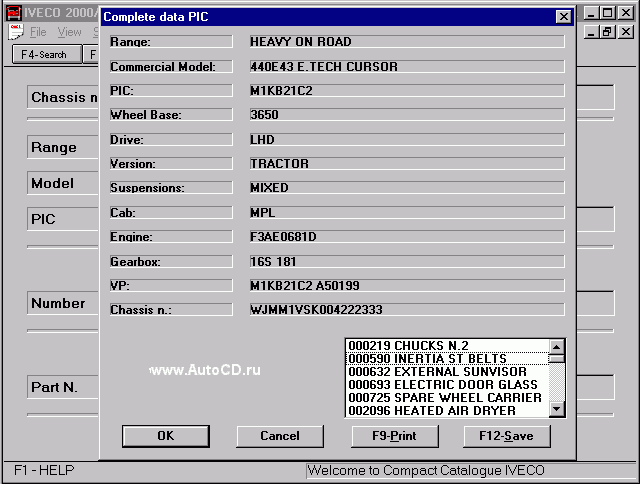Click the Gearbox label
The image size is (640, 484).
click(171, 262)
